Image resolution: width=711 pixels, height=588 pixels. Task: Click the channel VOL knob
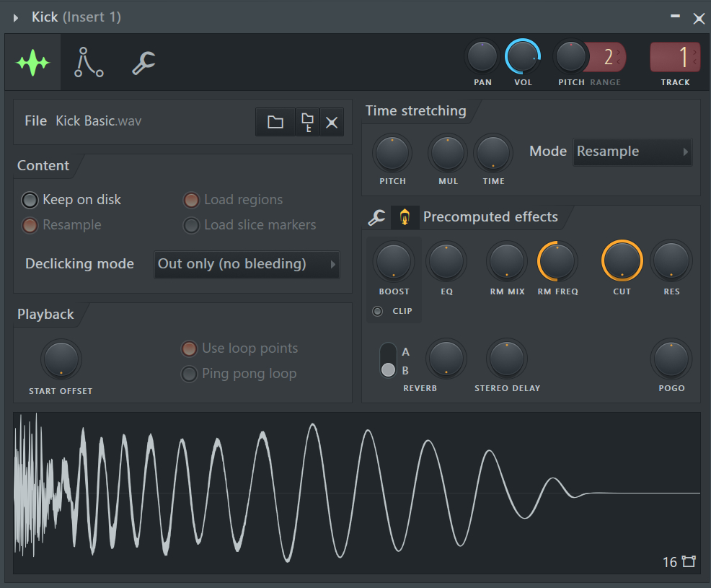tap(523, 57)
